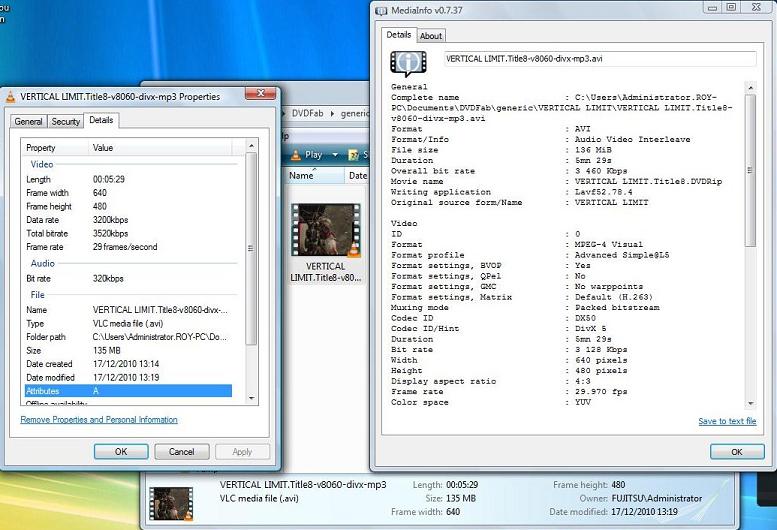Click the Name column header in Explorer
Image resolution: width=777 pixels, height=530 pixels.
click(x=315, y=175)
